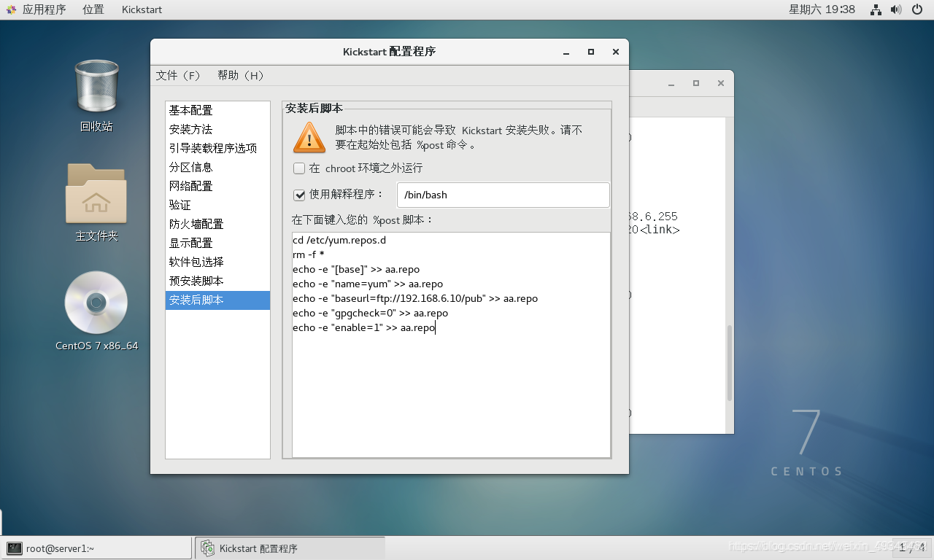Minimize the background terminal window
The image size is (934, 560).
[671, 83]
